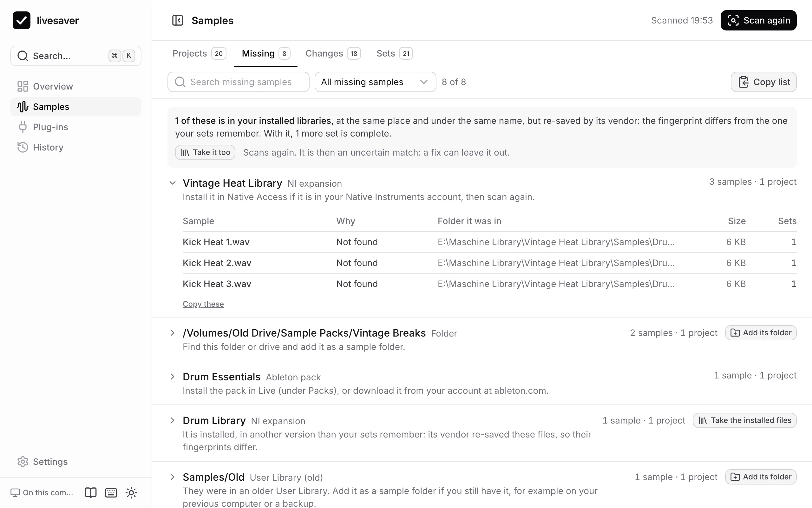Select Kick Heat 1.wav row
Viewport: 812px width, 508px height.
click(x=489, y=242)
